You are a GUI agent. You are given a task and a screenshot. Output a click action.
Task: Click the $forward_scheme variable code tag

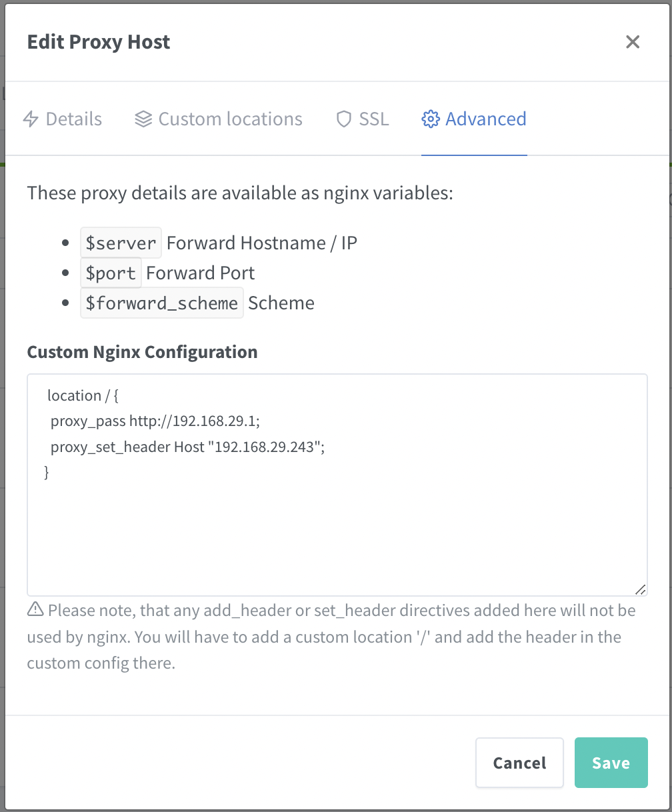[x=161, y=303]
